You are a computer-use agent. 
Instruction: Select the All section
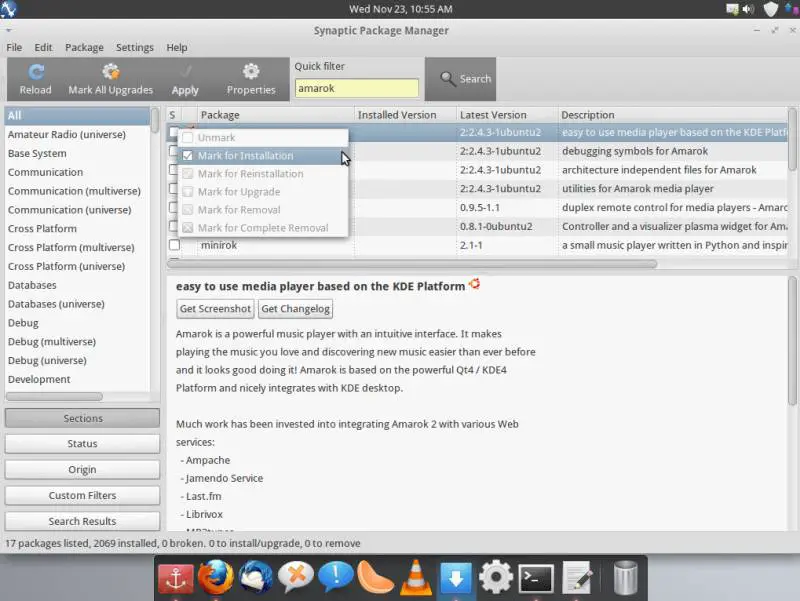coord(77,115)
